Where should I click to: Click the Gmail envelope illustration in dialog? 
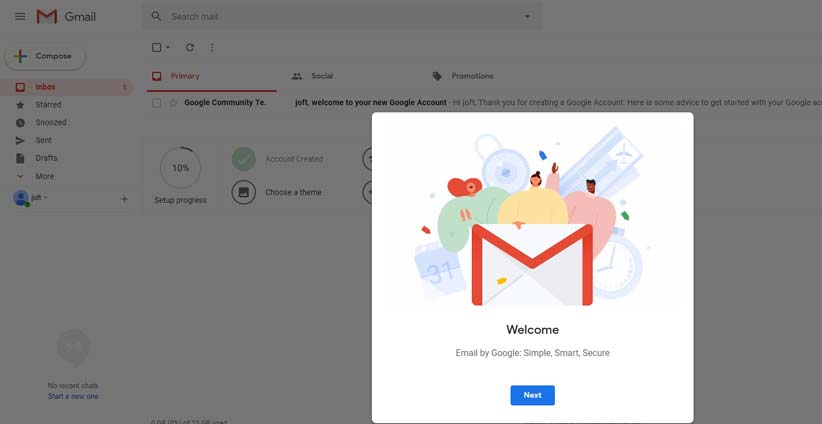point(532,265)
